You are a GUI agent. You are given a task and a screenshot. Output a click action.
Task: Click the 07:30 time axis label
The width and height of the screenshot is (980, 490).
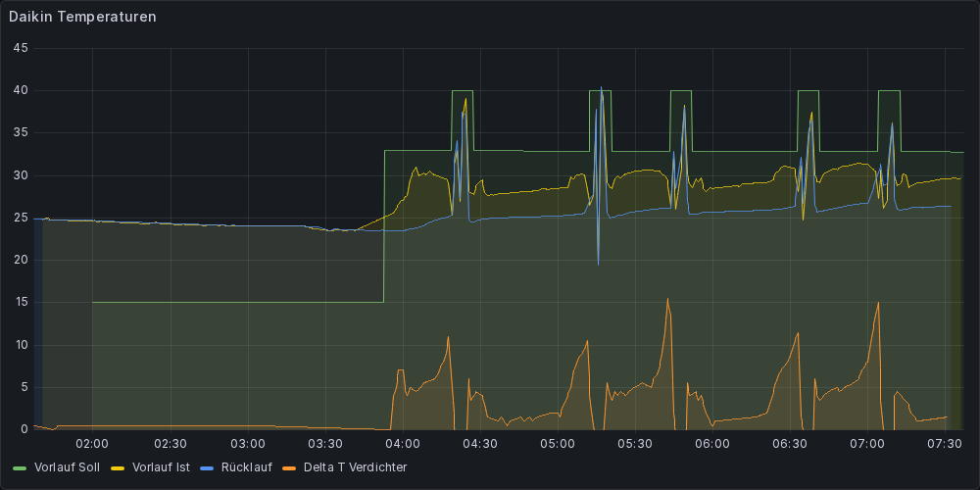click(945, 444)
